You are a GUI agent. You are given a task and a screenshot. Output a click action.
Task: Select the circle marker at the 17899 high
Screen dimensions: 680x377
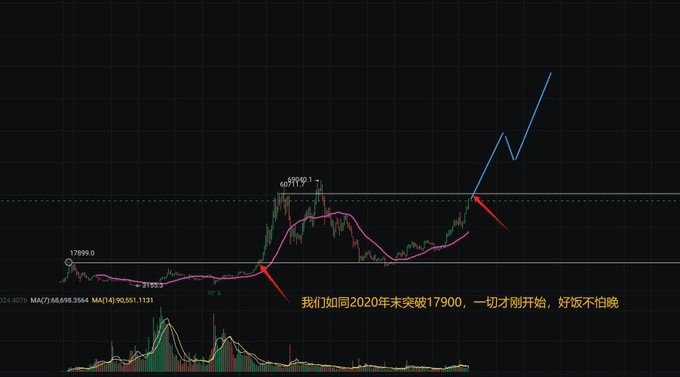click(69, 262)
